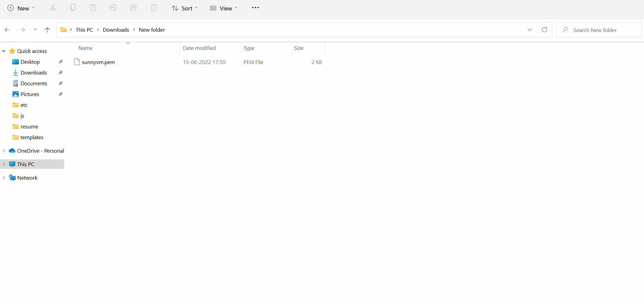
Task: Sort by Type column header
Action: pyautogui.click(x=249, y=48)
